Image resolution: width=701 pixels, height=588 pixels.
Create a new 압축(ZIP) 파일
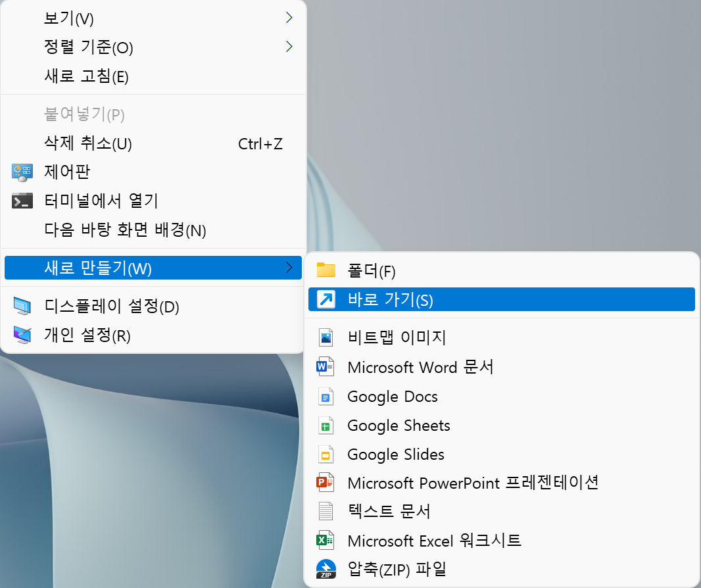(x=502, y=569)
